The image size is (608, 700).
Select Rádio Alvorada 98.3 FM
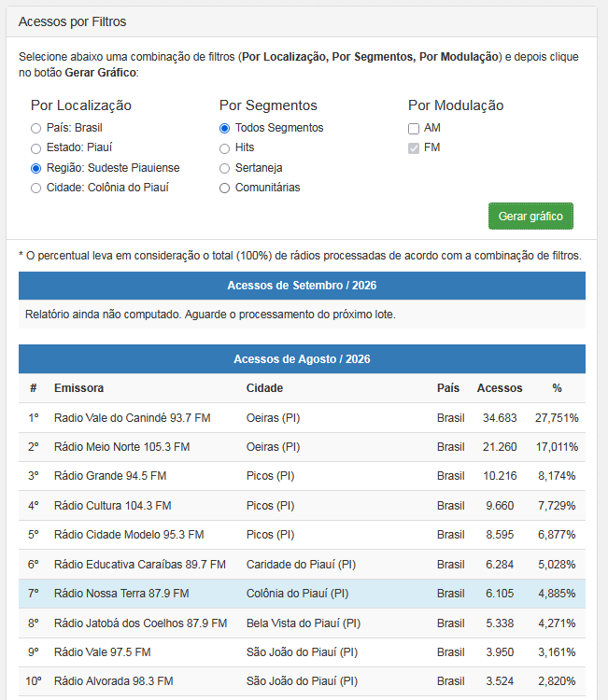tap(113, 681)
